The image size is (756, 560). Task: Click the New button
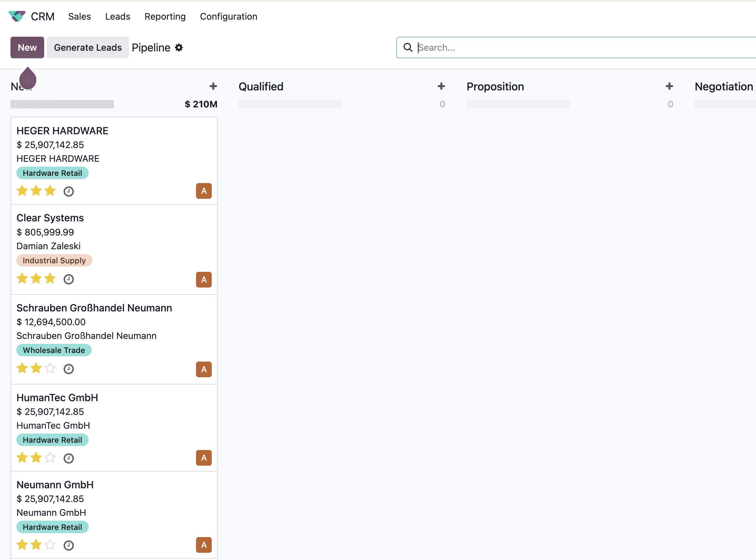(x=27, y=47)
